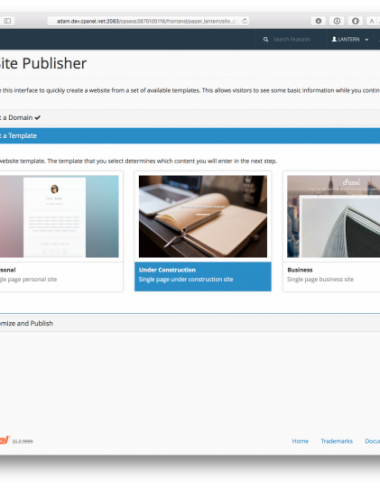Collapse the Select a Template section header
380x488 pixels.
tap(190, 136)
